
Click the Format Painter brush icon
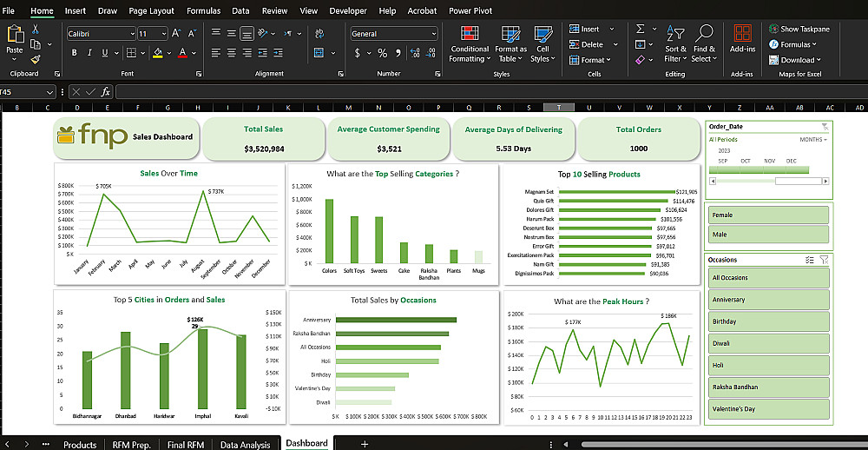coord(36,59)
